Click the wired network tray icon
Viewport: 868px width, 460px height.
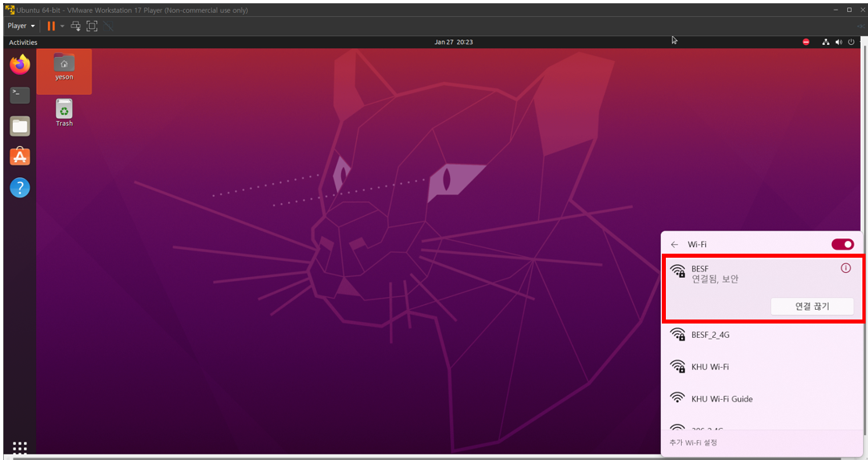click(x=825, y=42)
